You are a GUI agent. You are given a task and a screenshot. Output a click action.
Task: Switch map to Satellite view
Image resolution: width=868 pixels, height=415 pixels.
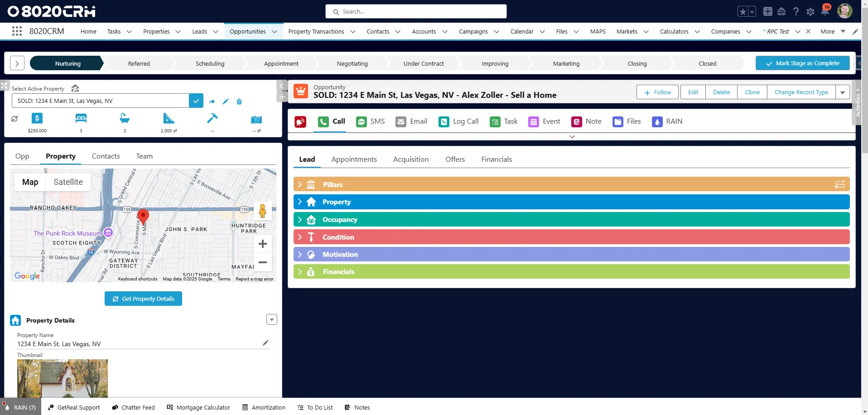tap(68, 182)
